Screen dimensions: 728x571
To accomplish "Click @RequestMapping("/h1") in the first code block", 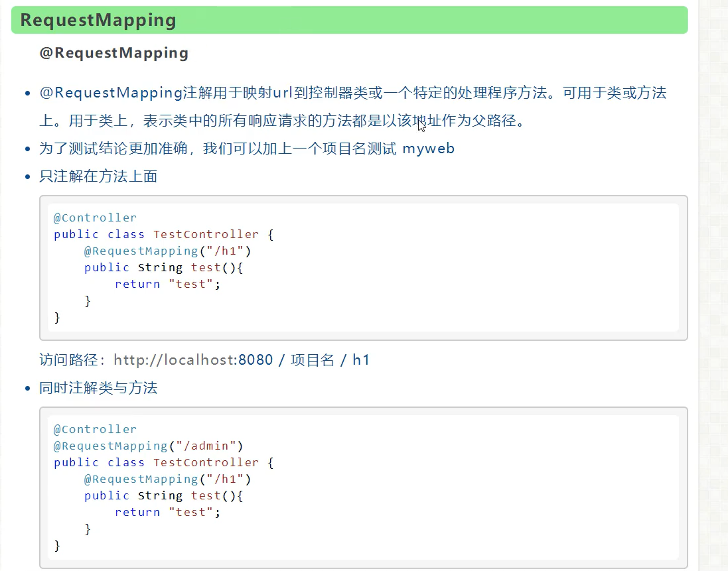I will click(168, 251).
